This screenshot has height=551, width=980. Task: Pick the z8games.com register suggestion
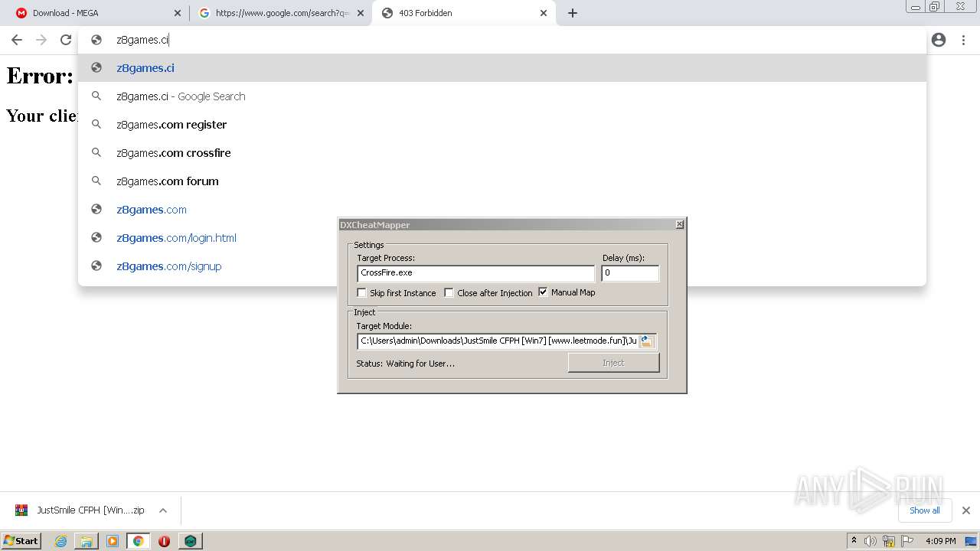pos(502,124)
